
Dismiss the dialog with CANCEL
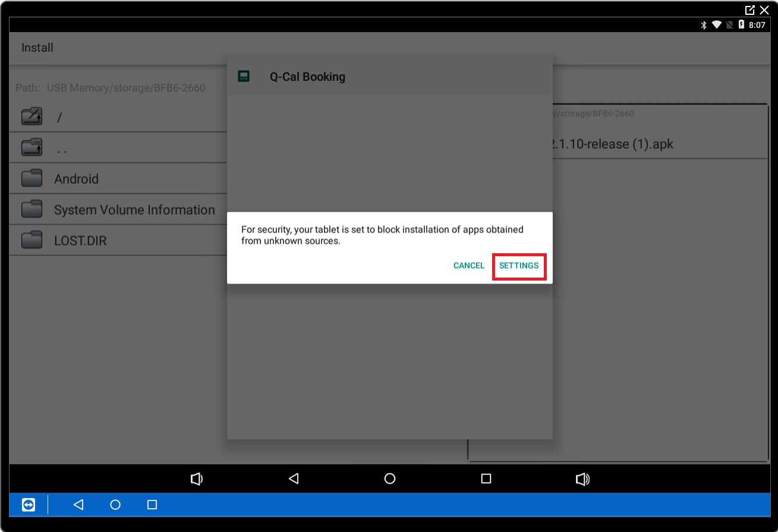point(469,266)
